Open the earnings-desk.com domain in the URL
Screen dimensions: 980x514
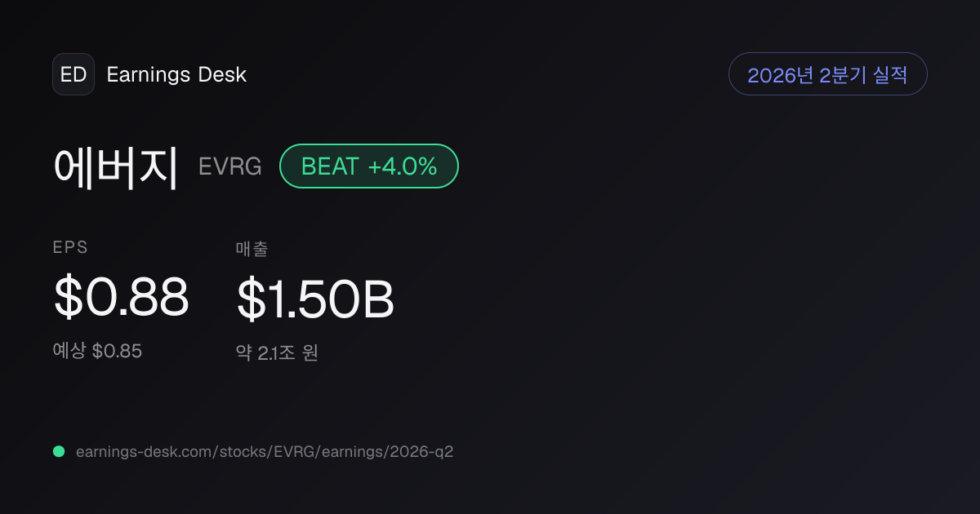point(144,451)
